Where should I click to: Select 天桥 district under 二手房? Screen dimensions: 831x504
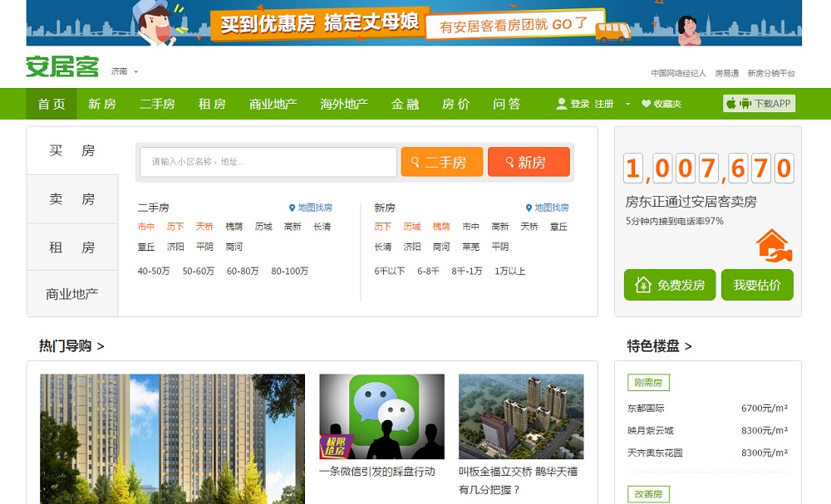pyautogui.click(x=204, y=227)
